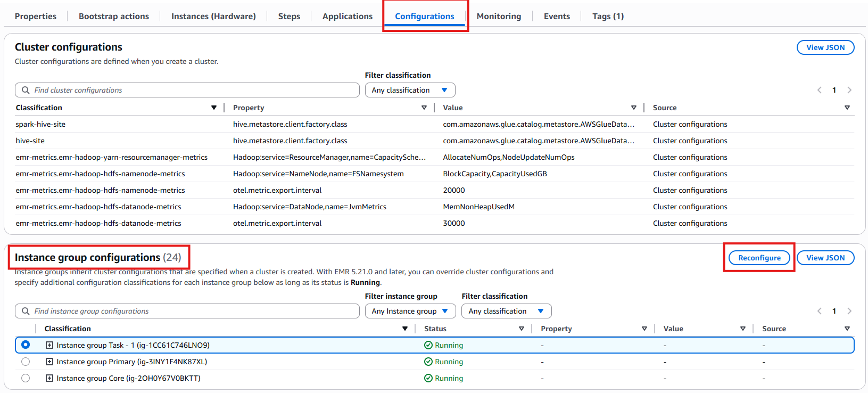Viewport: 868px width, 393px height.
Task: Go to next page of cluster configurations
Action: (849, 90)
